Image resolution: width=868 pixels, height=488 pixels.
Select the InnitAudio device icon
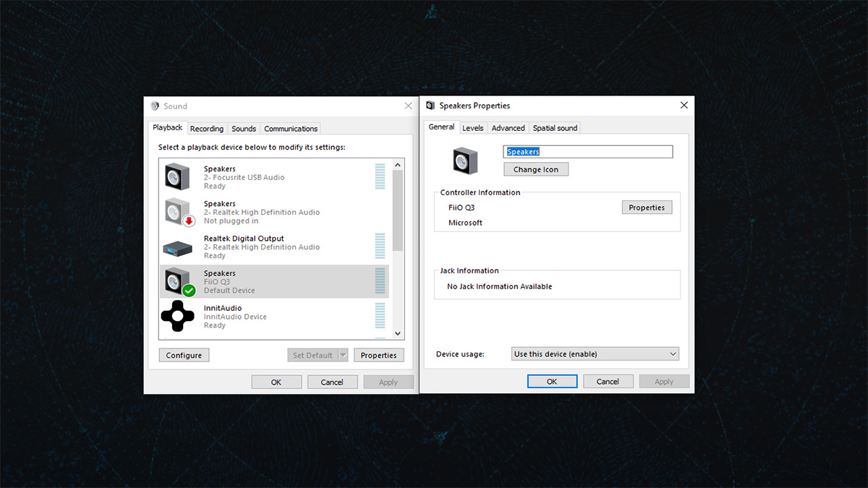pos(177,316)
